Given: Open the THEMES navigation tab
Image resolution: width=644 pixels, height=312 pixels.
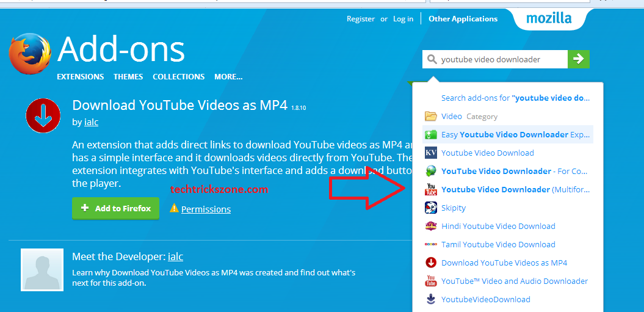Looking at the screenshot, I should pos(128,77).
